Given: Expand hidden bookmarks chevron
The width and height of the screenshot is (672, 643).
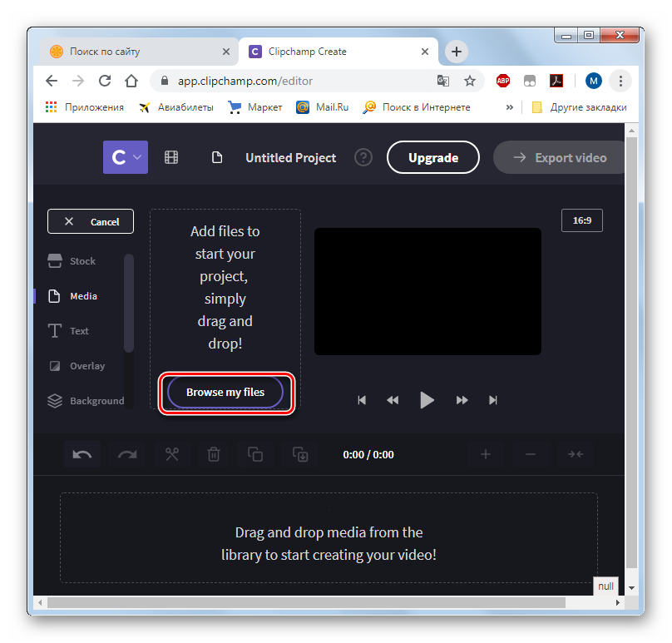Looking at the screenshot, I should tap(509, 107).
